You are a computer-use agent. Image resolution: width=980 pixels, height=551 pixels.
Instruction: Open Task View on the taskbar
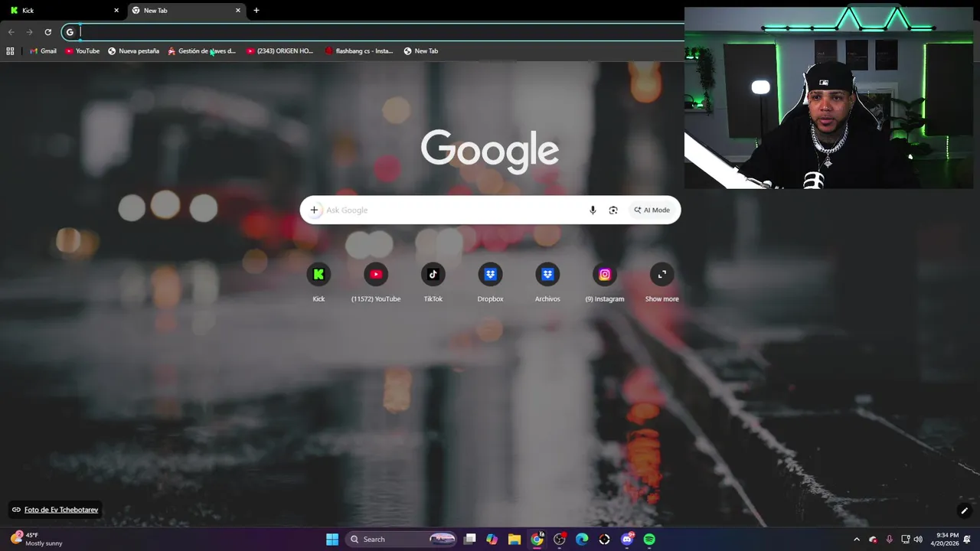470,540
